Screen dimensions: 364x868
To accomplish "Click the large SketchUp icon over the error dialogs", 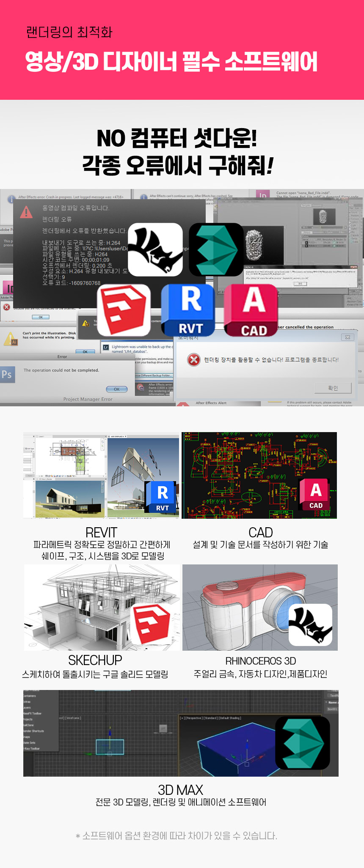I will [124, 310].
